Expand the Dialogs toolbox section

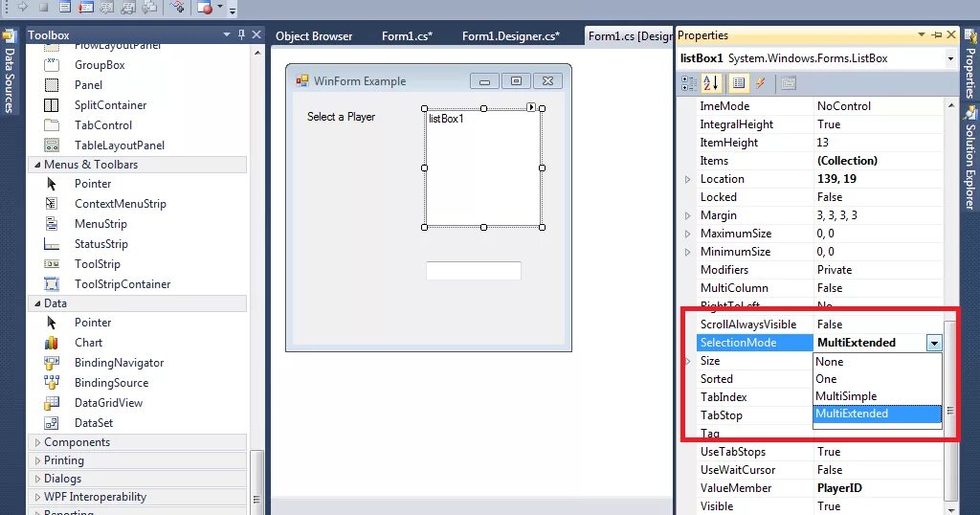pyautogui.click(x=37, y=479)
